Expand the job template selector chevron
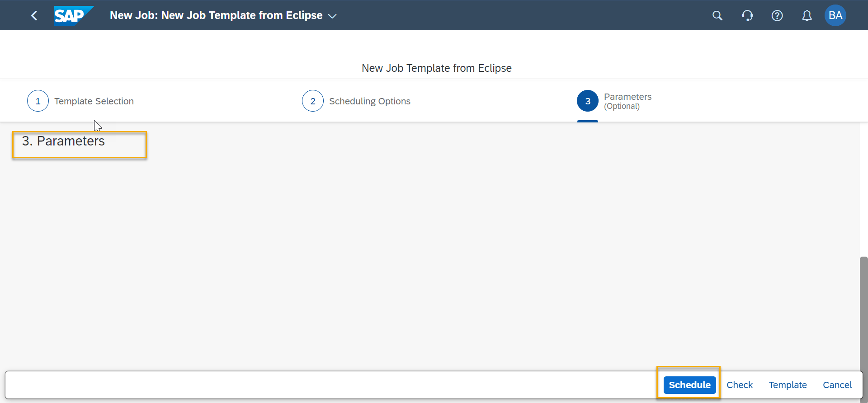Screen dimensions: 868x403 tap(333, 16)
